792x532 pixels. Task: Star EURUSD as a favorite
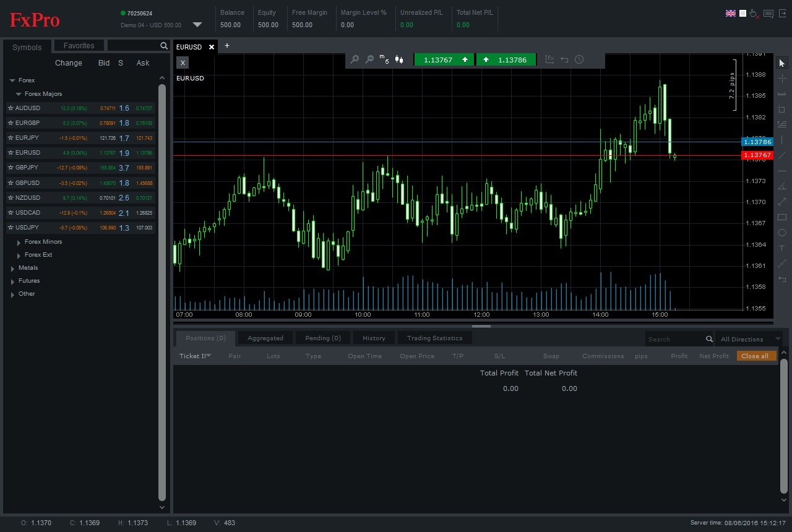click(11, 153)
